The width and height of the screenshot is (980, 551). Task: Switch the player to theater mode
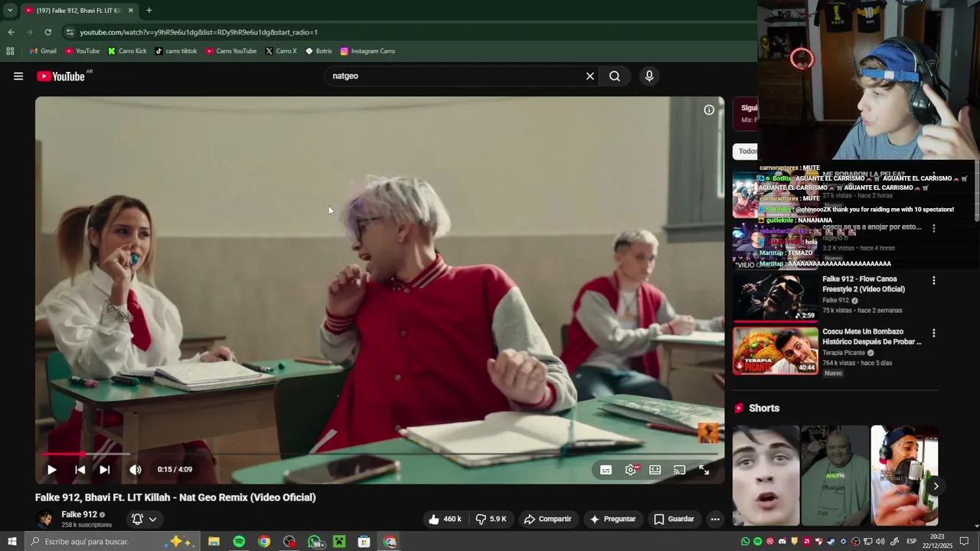point(655,470)
